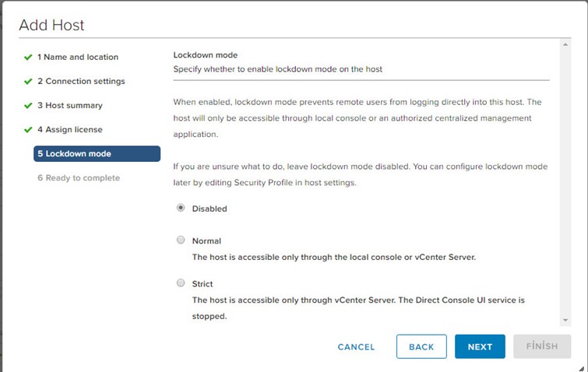Click step 6 Ready to complete

[79, 178]
